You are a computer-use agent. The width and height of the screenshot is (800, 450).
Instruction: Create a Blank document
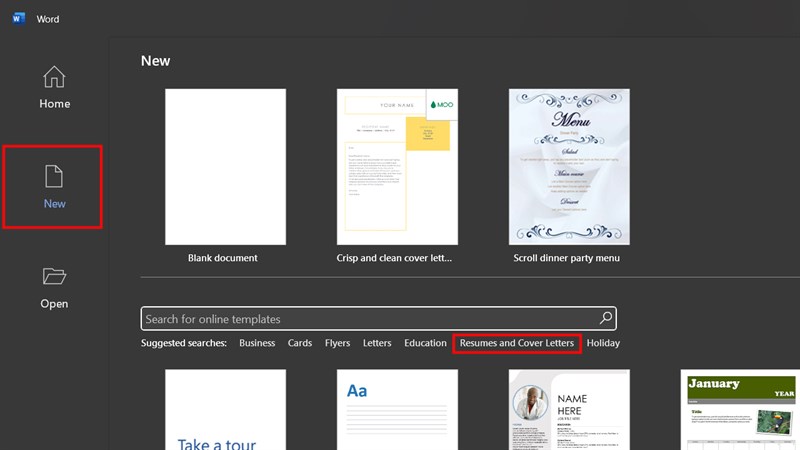[x=225, y=167]
